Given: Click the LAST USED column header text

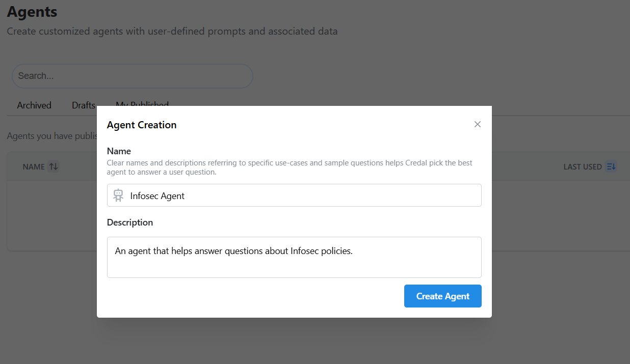Looking at the screenshot, I should coord(582,166).
